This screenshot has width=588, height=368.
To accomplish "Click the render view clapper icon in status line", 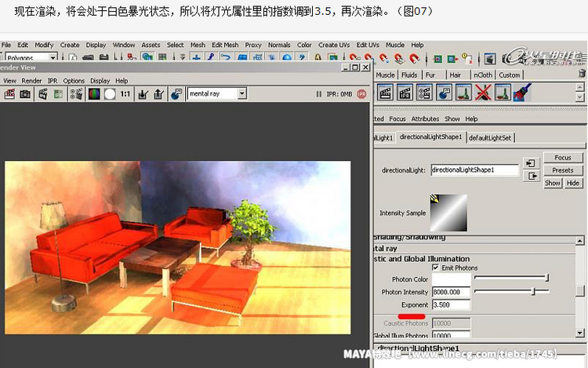I will [x=490, y=59].
